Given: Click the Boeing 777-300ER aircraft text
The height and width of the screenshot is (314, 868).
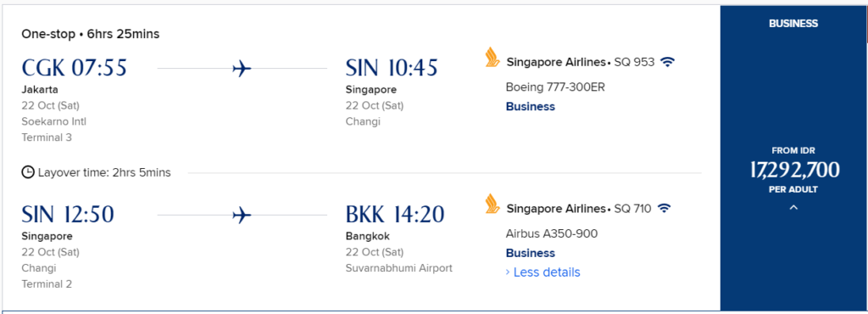Looking at the screenshot, I should coord(554,87).
